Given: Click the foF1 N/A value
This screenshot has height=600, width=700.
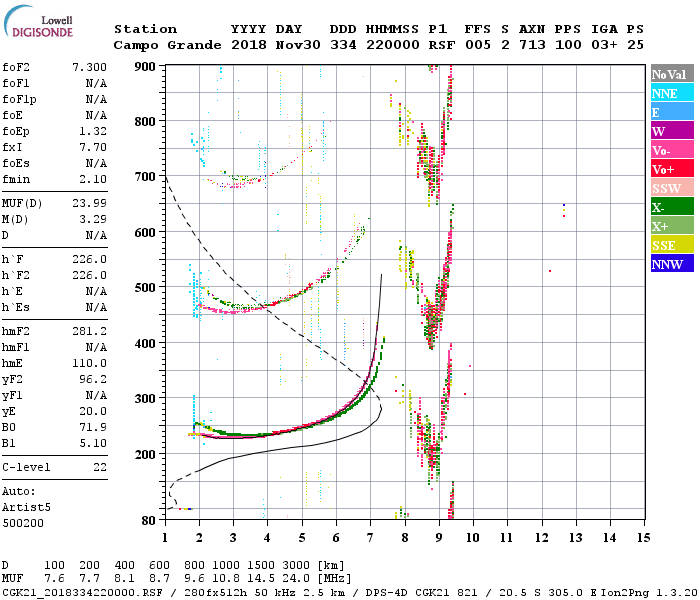Looking at the screenshot, I should click(x=96, y=83).
